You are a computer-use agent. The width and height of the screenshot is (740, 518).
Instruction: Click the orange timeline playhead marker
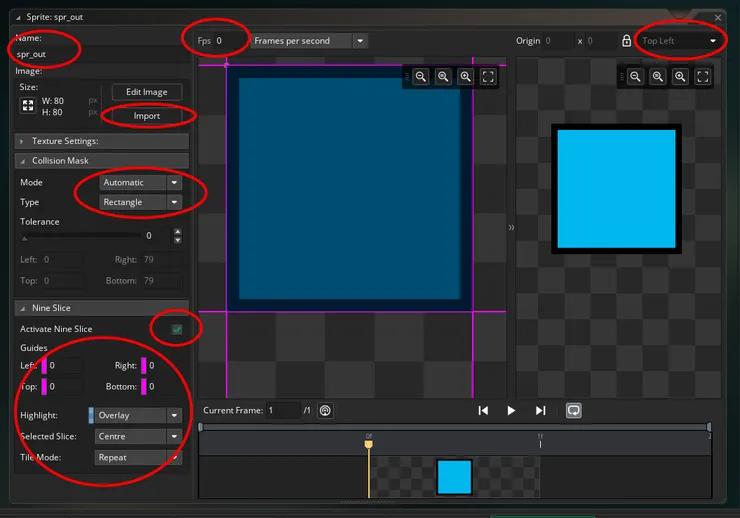(x=369, y=444)
